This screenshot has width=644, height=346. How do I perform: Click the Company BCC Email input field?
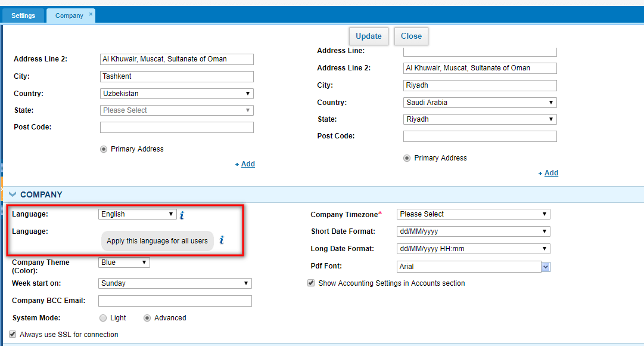coord(175,301)
